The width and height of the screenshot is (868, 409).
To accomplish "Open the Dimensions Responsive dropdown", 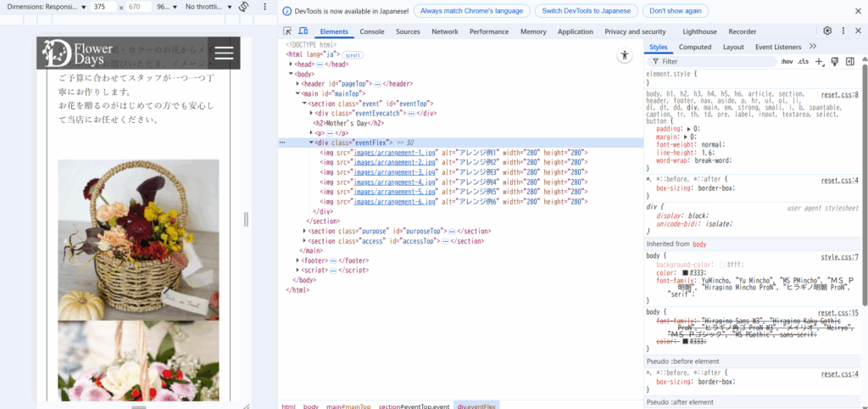I will (x=47, y=7).
